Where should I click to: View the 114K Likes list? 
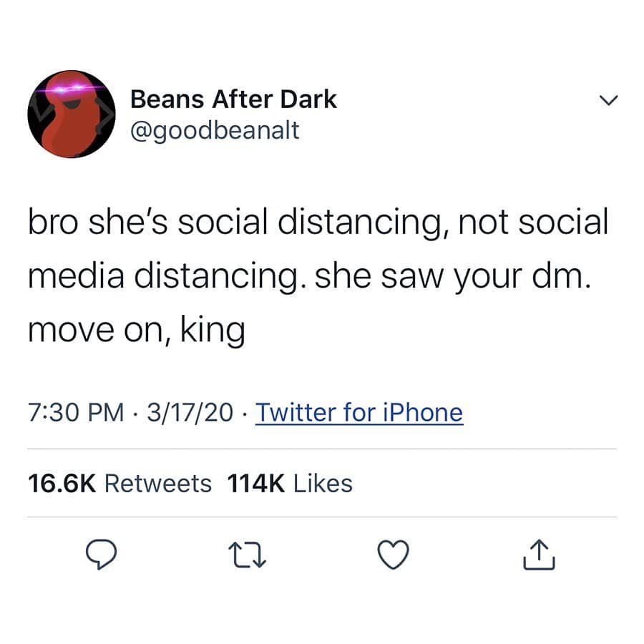pyautogui.click(x=290, y=484)
